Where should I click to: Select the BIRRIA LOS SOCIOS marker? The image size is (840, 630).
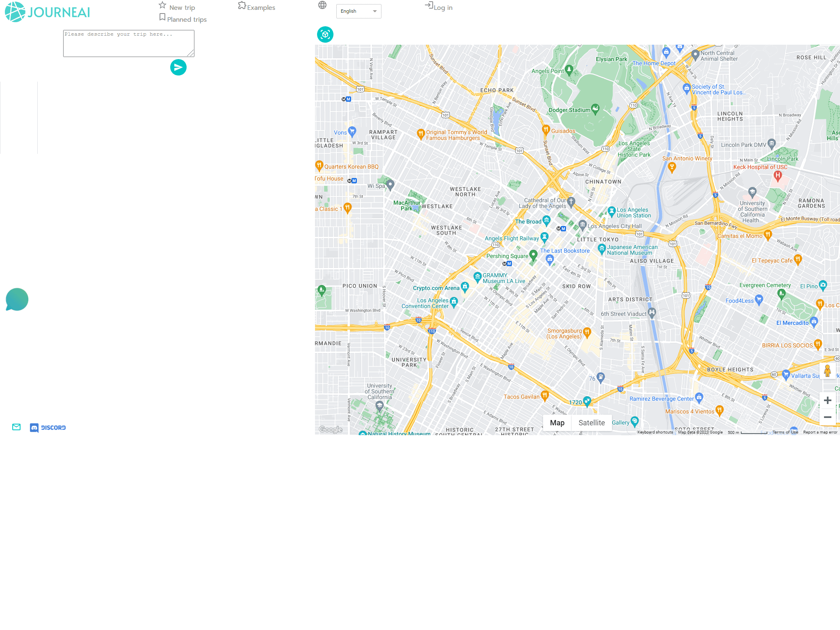point(818,344)
